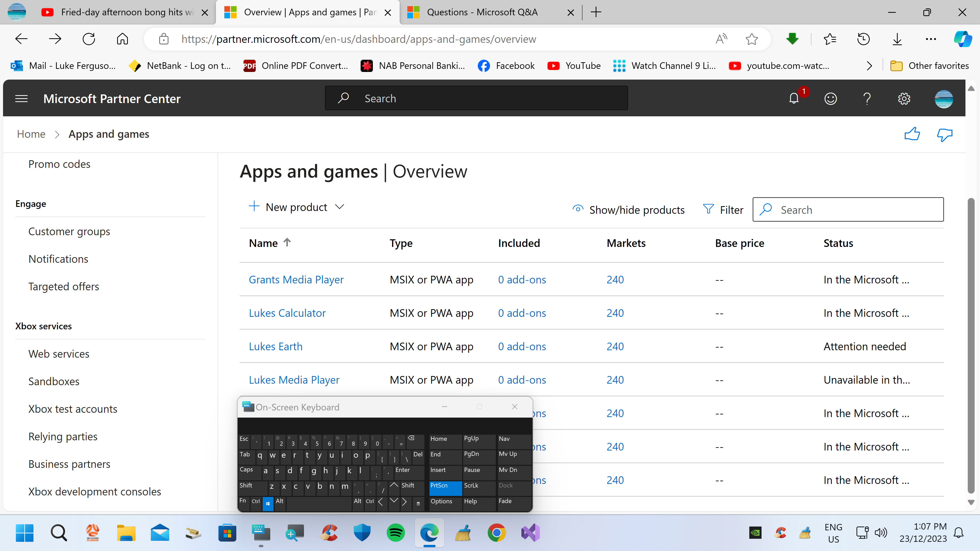Open Xbox test accounts in sidebar
Image resolution: width=980 pixels, height=551 pixels.
click(x=73, y=409)
